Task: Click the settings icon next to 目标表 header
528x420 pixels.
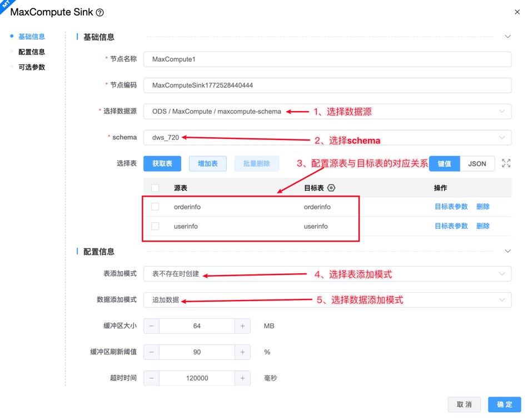Action: coord(331,188)
